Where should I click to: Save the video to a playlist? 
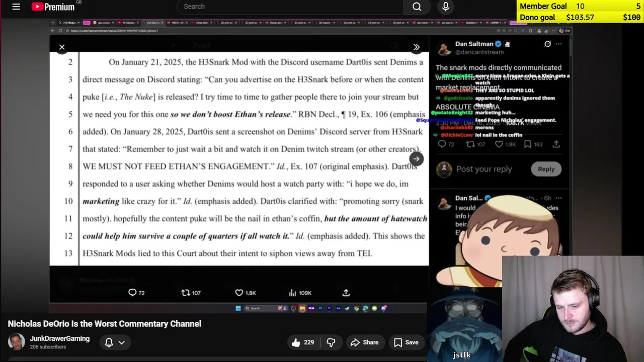point(406,342)
